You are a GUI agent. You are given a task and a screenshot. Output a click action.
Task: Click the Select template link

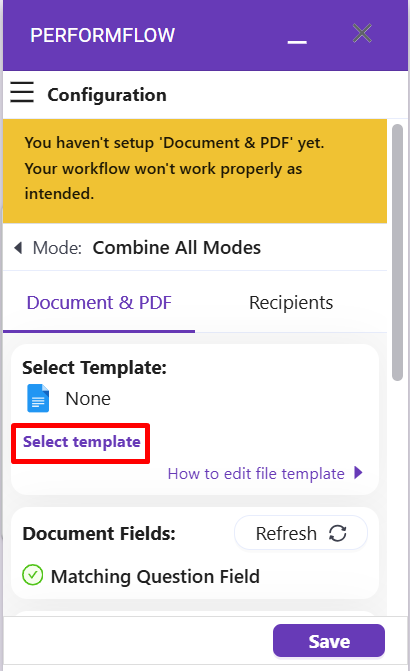(81, 442)
